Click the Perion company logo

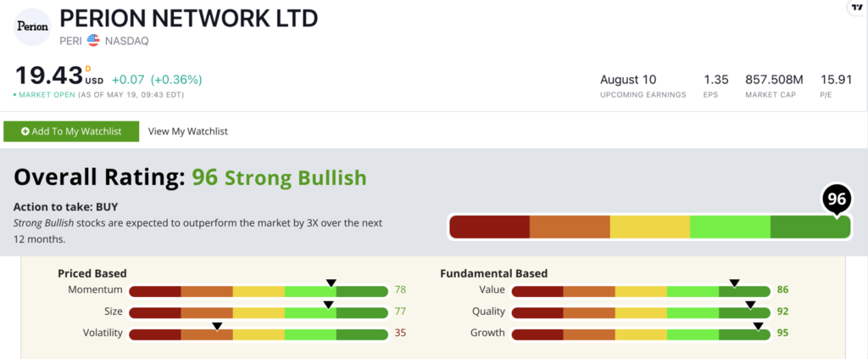(x=31, y=26)
